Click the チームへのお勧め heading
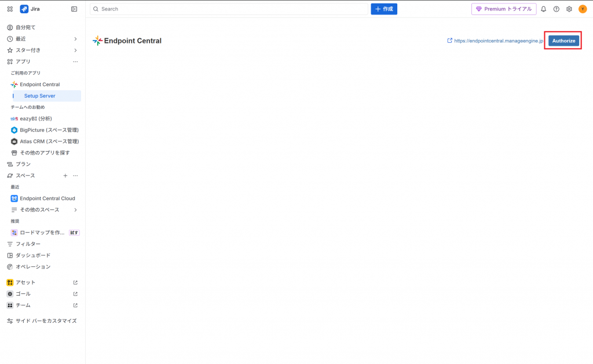The width and height of the screenshot is (593, 364). tap(28, 107)
